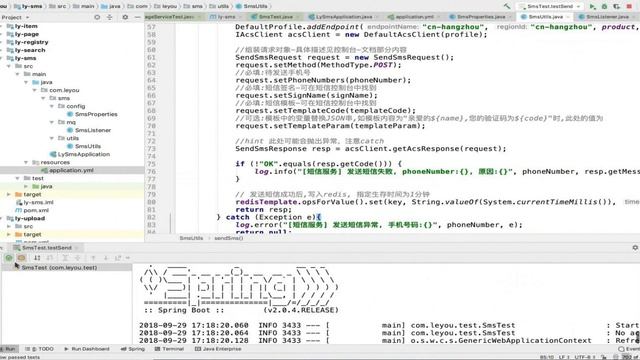Start debugging with the bug icon

604,6
